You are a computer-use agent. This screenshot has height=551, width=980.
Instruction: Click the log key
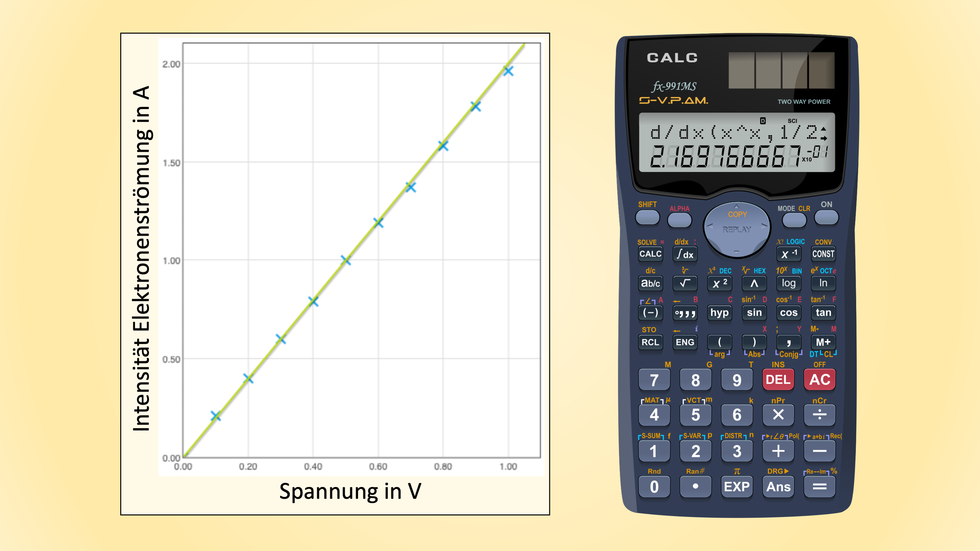tap(789, 283)
